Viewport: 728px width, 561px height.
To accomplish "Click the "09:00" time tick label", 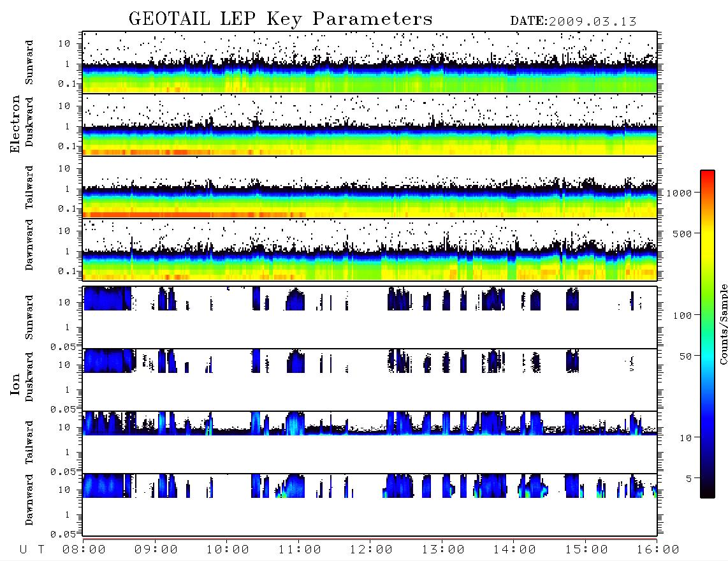I will [156, 550].
